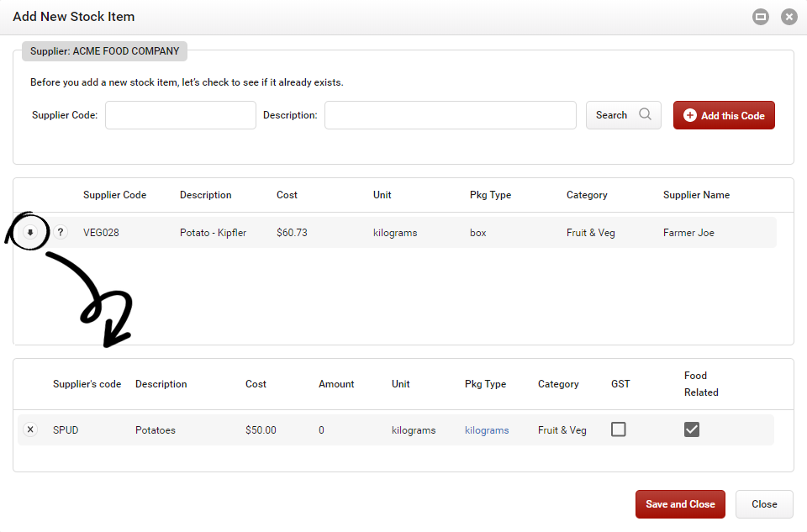Click the question mark icon on VEG028 row

click(x=61, y=233)
